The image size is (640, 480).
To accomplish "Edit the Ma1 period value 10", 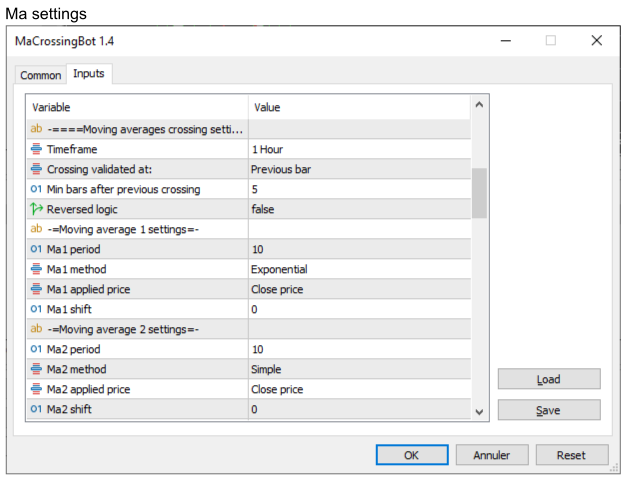I will click(x=359, y=249).
